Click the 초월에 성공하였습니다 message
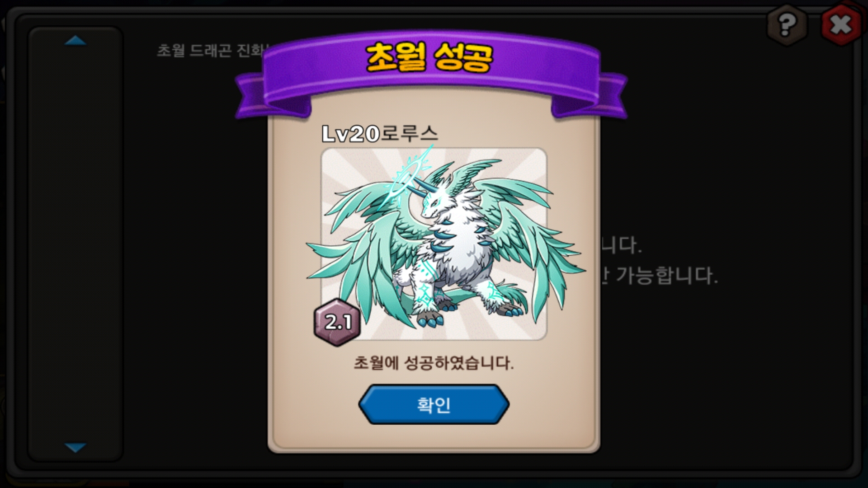Viewport: 868px width, 488px height. 434,363
